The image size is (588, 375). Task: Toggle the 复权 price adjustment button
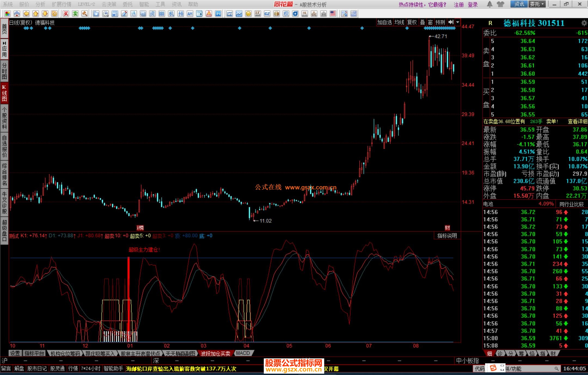(412, 22)
